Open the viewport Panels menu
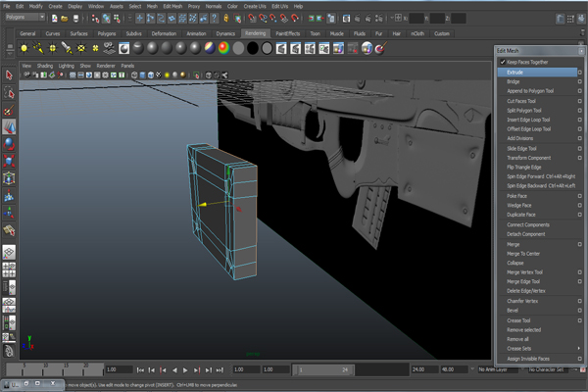Image resolution: width=588 pixels, height=392 pixels. click(x=127, y=66)
